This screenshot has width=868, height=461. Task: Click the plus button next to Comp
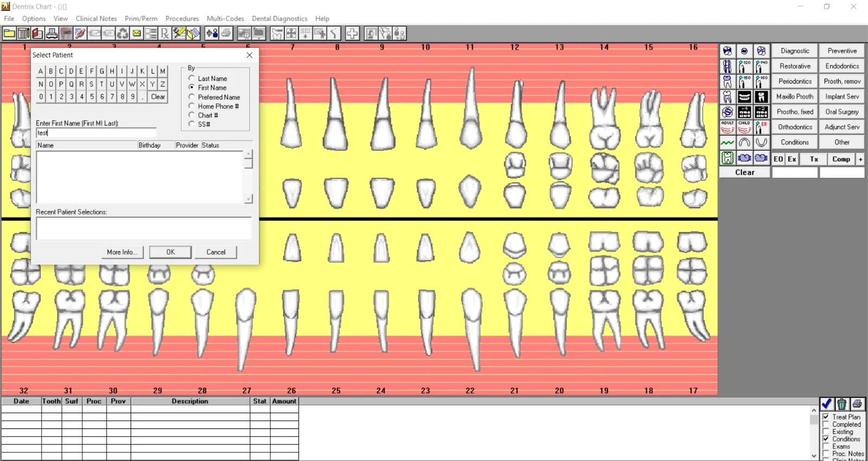click(x=860, y=159)
